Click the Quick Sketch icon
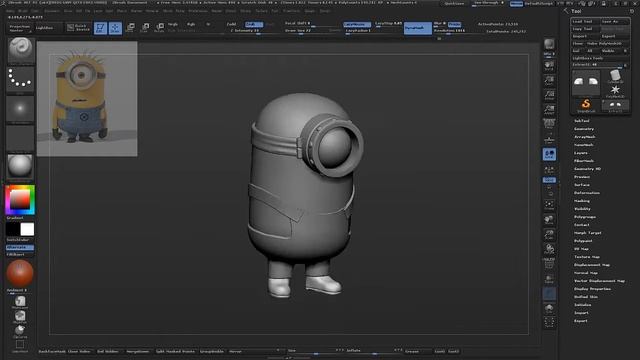 78,28
